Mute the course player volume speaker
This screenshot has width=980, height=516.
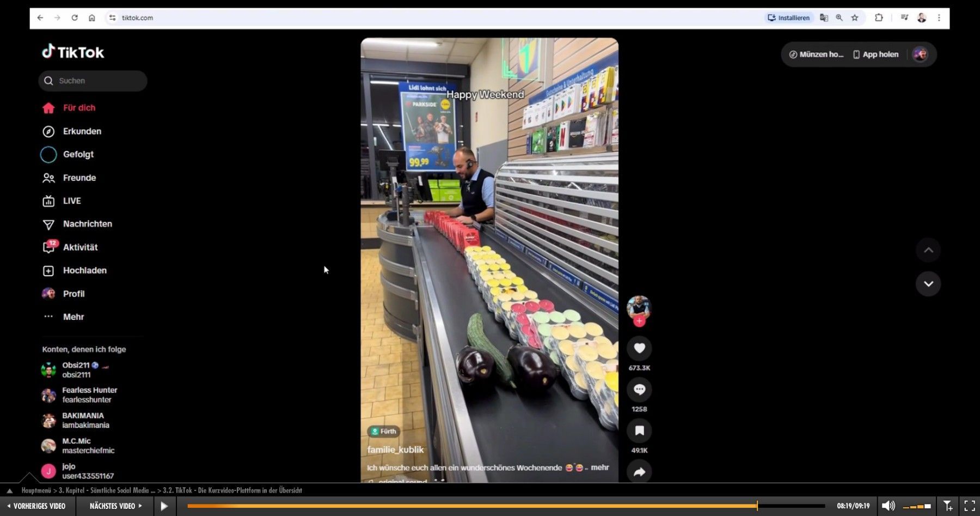[888, 506]
